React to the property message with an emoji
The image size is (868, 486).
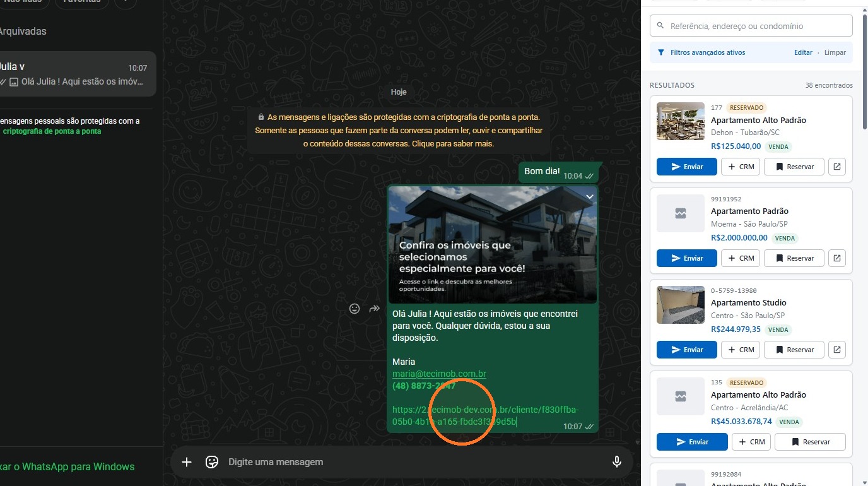(355, 309)
